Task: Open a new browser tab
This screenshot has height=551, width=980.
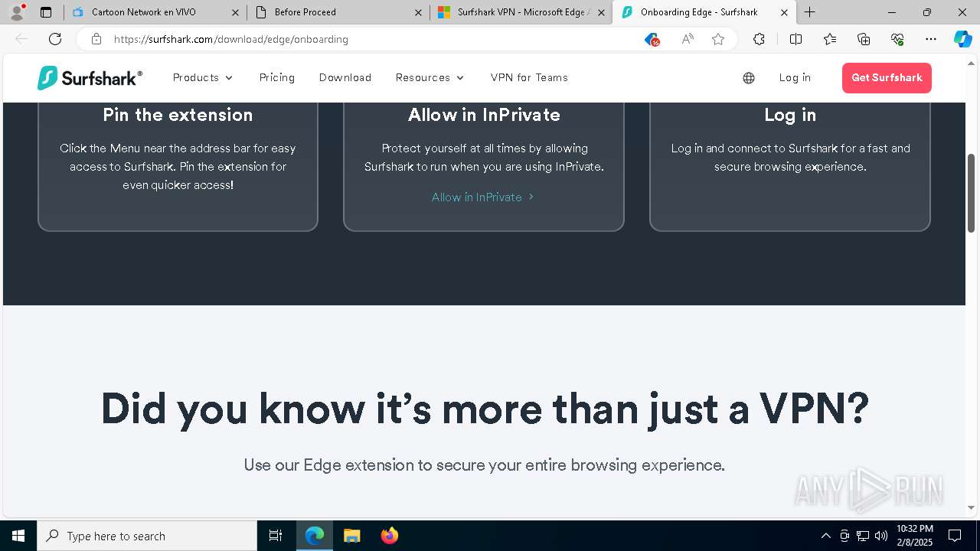Action: pos(809,12)
